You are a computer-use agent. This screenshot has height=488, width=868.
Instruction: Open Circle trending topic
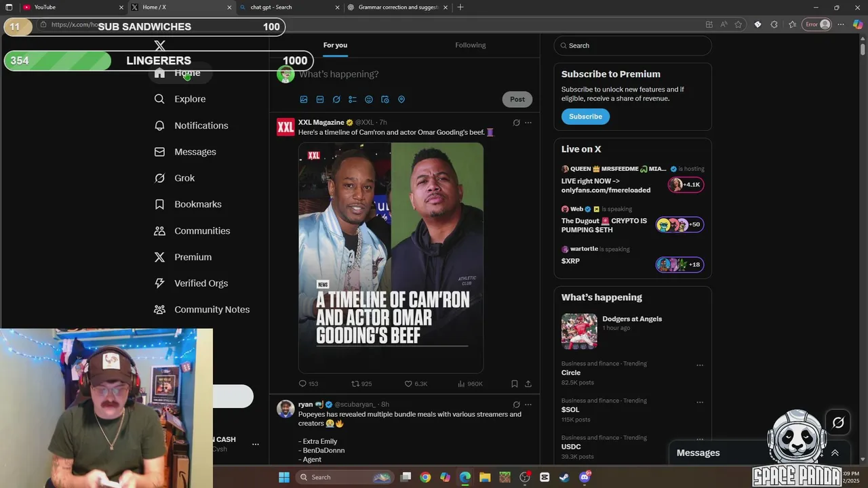[x=571, y=373]
